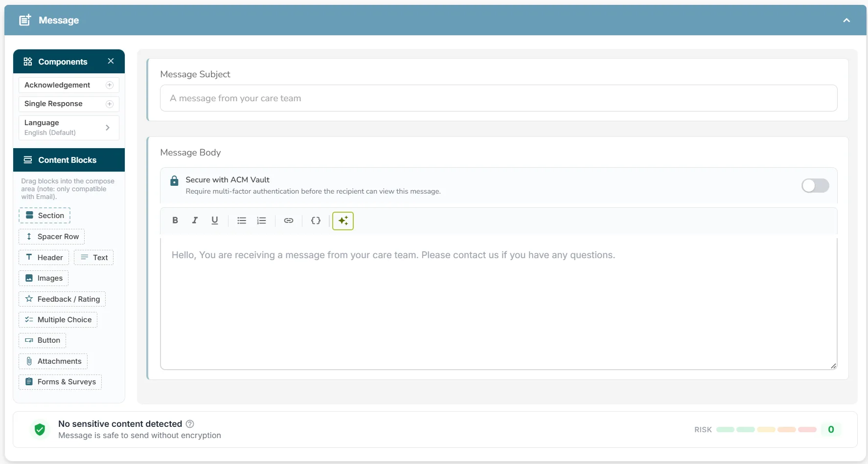This screenshot has width=868, height=464.
Task: Open the AI sparkle assistant button
Action: pyautogui.click(x=343, y=221)
